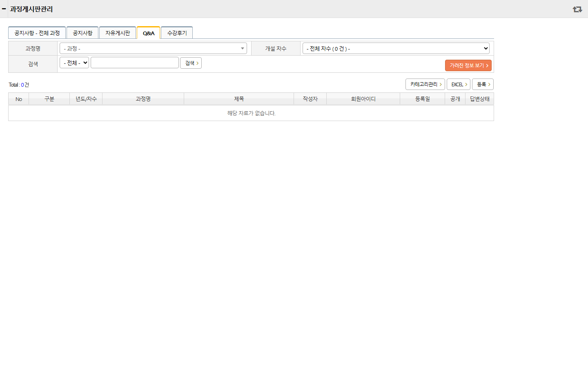The width and height of the screenshot is (588, 368).
Task: Open the 자유게시판 tab
Action: (118, 33)
